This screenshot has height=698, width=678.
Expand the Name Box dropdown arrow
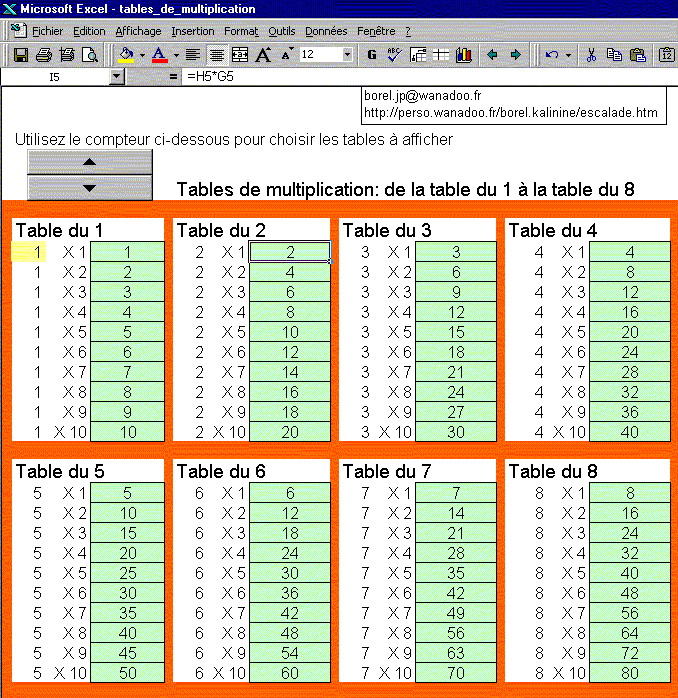(x=117, y=76)
